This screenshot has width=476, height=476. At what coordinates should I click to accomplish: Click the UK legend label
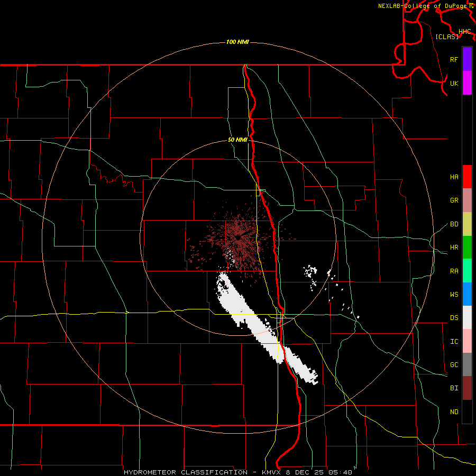[454, 83]
